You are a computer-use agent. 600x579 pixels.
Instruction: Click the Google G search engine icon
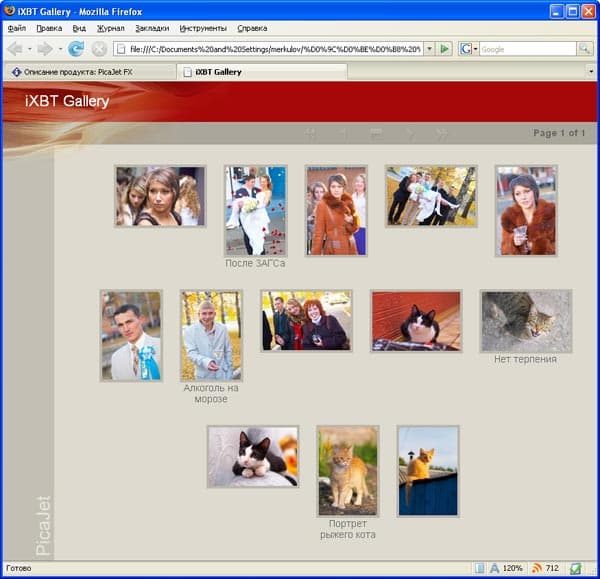coord(466,49)
